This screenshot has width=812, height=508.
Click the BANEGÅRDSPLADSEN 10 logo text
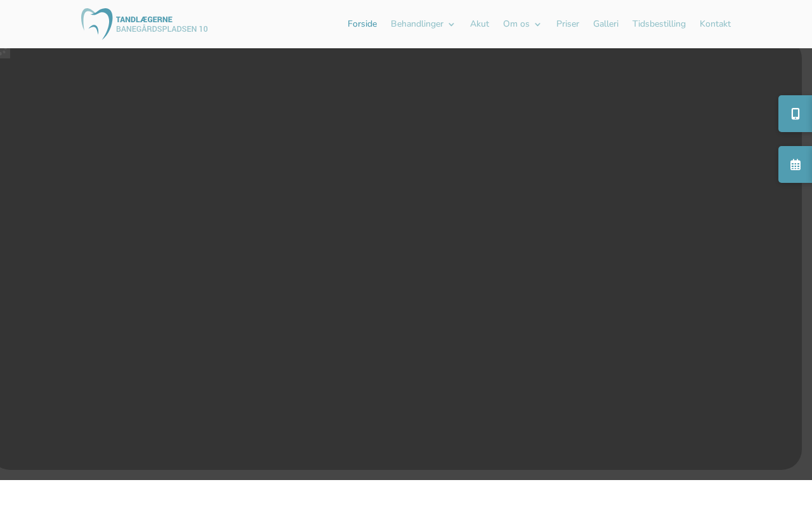click(162, 29)
